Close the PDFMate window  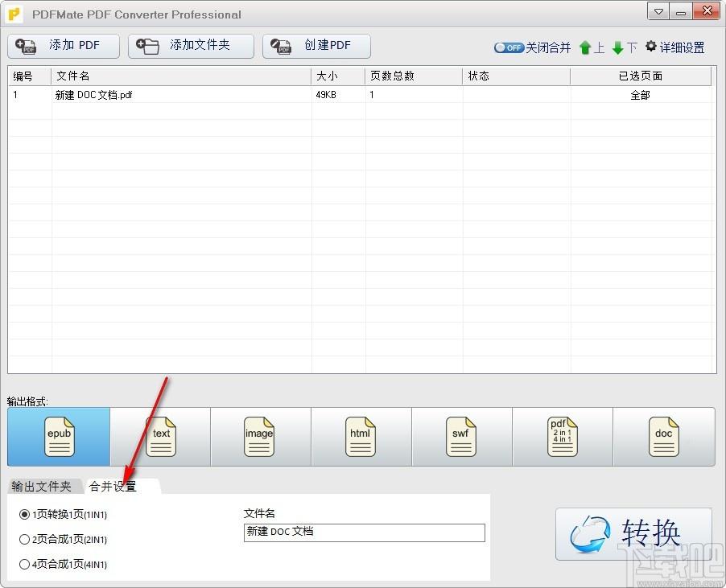pos(707,11)
